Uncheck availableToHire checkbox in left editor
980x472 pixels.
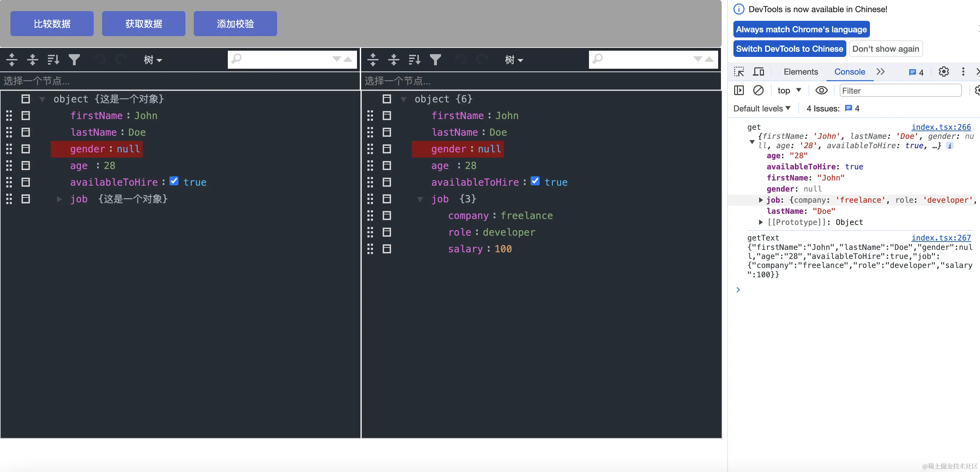tap(174, 181)
